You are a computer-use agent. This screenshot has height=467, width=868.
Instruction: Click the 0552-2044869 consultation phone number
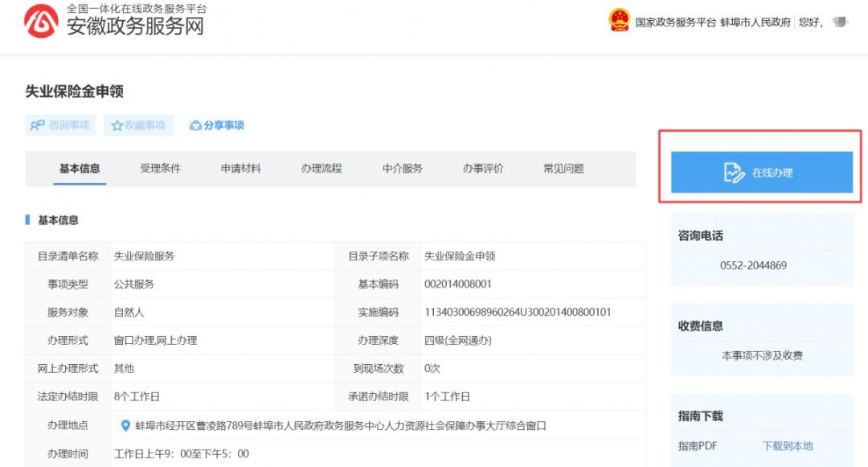point(753,265)
